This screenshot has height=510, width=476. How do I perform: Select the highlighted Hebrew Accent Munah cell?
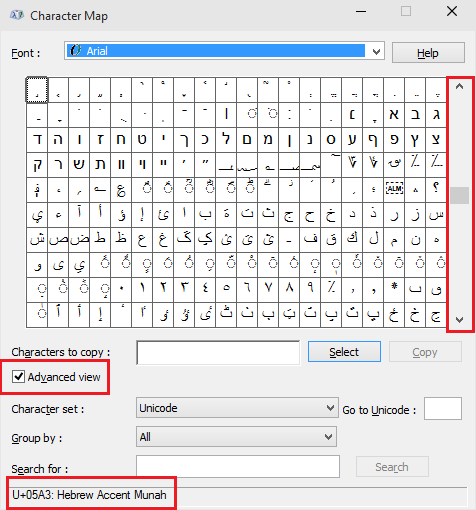click(x=37, y=90)
